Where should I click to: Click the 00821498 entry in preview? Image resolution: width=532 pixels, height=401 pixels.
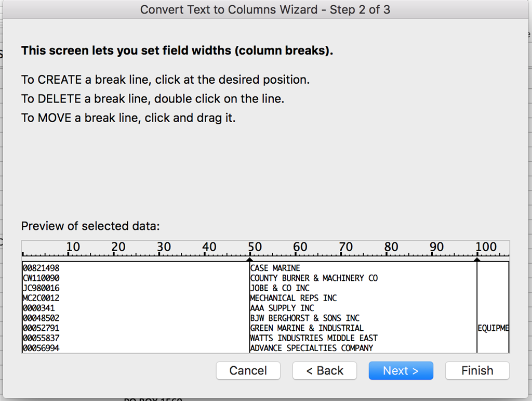(41, 268)
